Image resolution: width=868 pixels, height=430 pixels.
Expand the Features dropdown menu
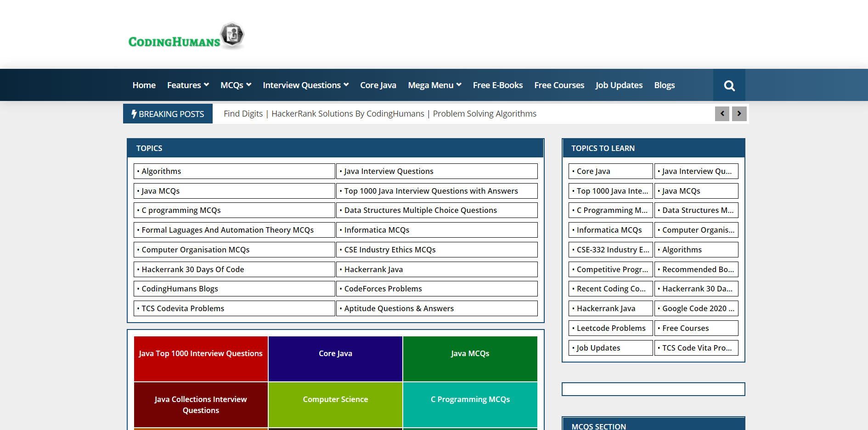[188, 85]
